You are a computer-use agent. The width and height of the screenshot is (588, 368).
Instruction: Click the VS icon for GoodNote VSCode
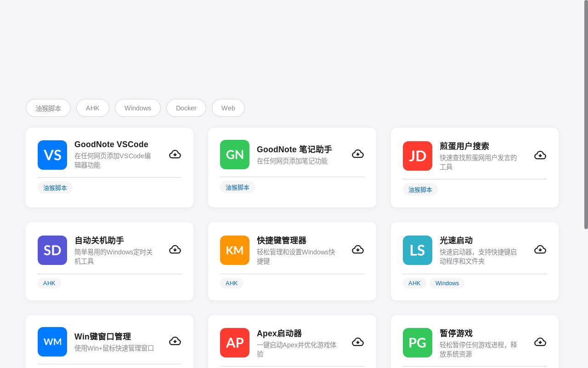[x=52, y=155]
